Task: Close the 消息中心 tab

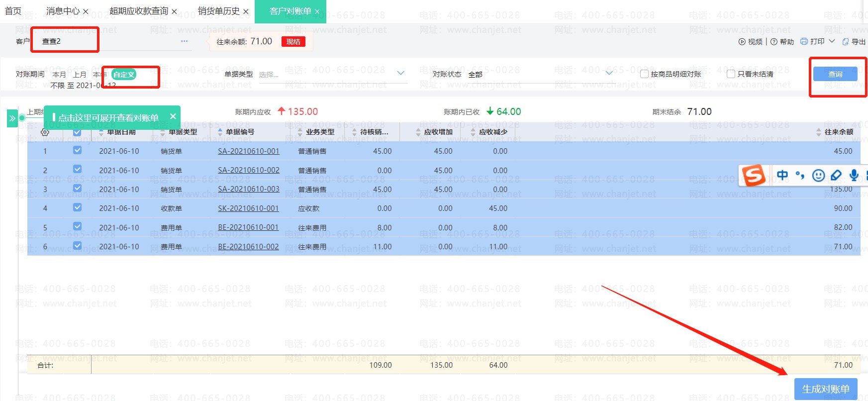Action: (x=86, y=11)
